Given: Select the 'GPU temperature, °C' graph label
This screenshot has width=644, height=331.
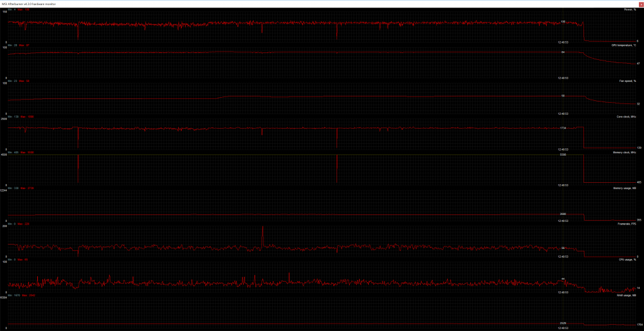Looking at the screenshot, I should [624, 45].
